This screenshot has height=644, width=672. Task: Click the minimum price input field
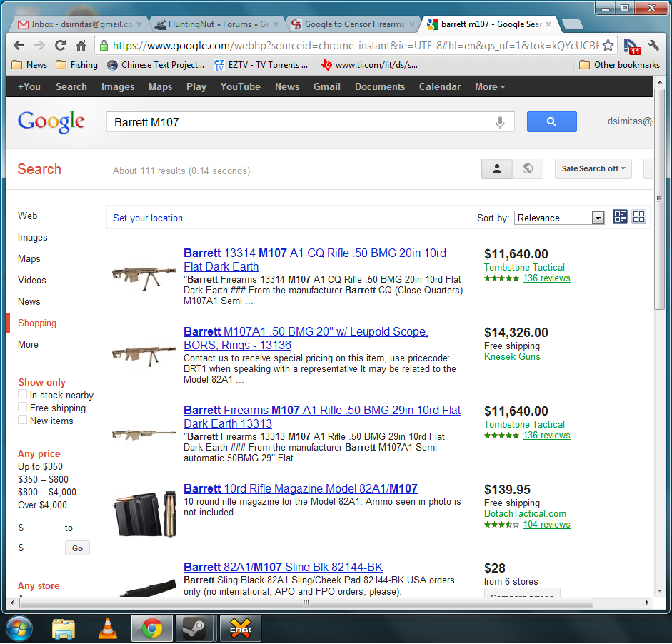point(41,528)
